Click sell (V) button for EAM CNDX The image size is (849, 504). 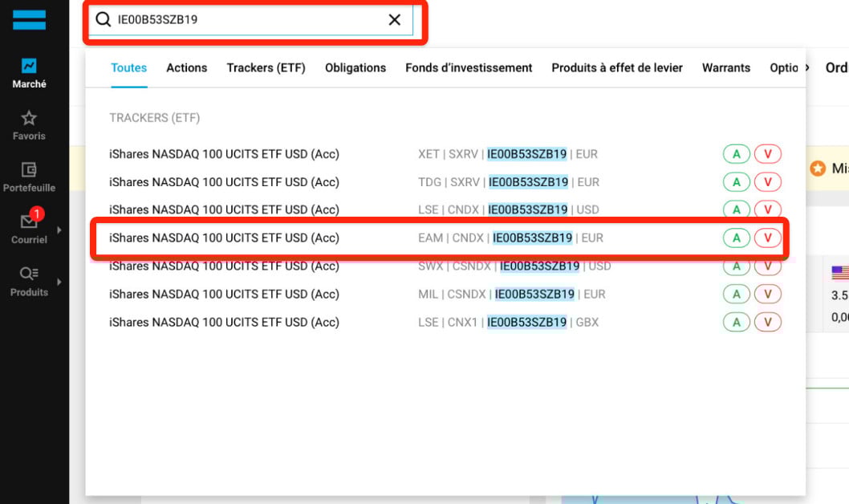767,238
